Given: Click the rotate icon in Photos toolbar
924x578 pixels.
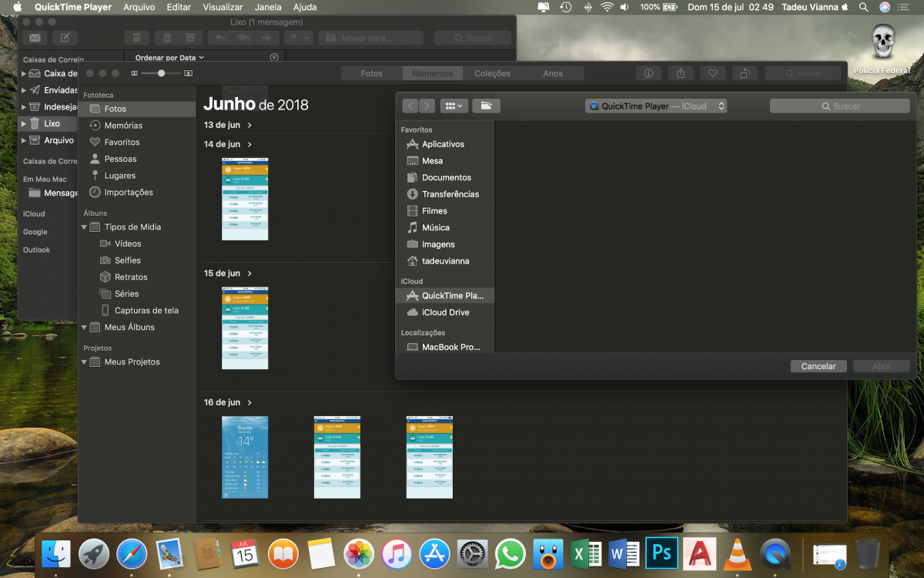Looking at the screenshot, I should [745, 73].
